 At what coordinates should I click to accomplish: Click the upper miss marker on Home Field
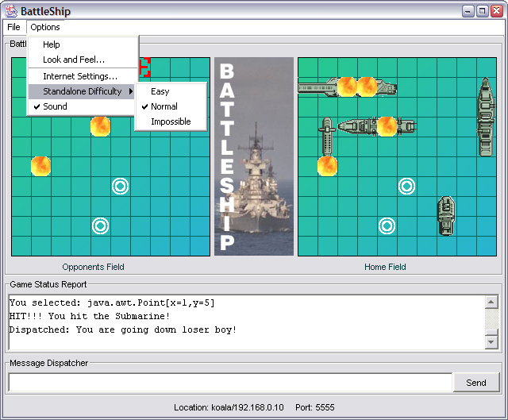pyautogui.click(x=406, y=187)
